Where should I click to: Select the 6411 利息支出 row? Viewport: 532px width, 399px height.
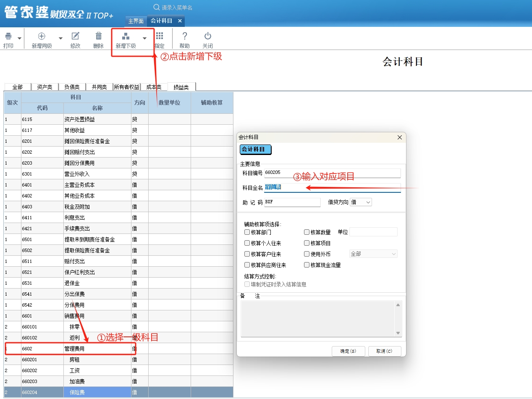(118, 218)
